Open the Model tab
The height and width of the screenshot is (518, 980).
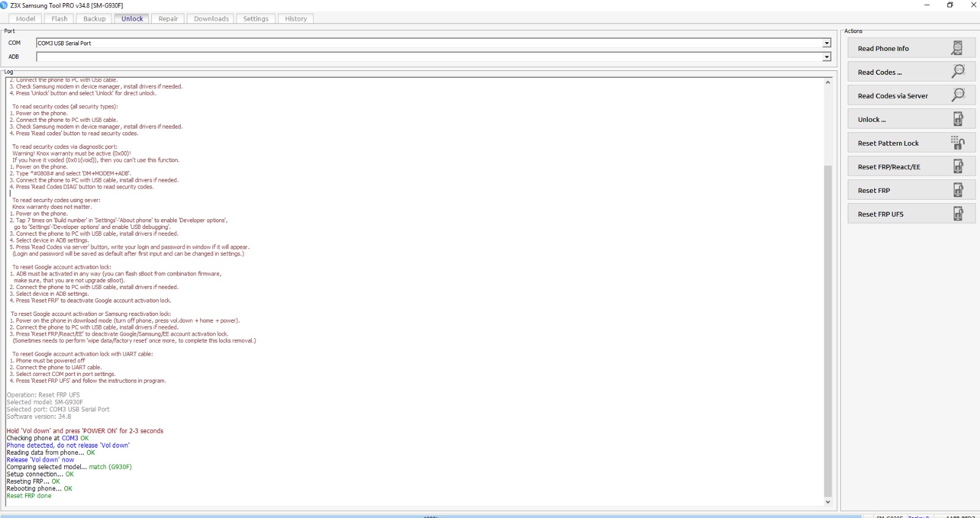click(x=26, y=19)
